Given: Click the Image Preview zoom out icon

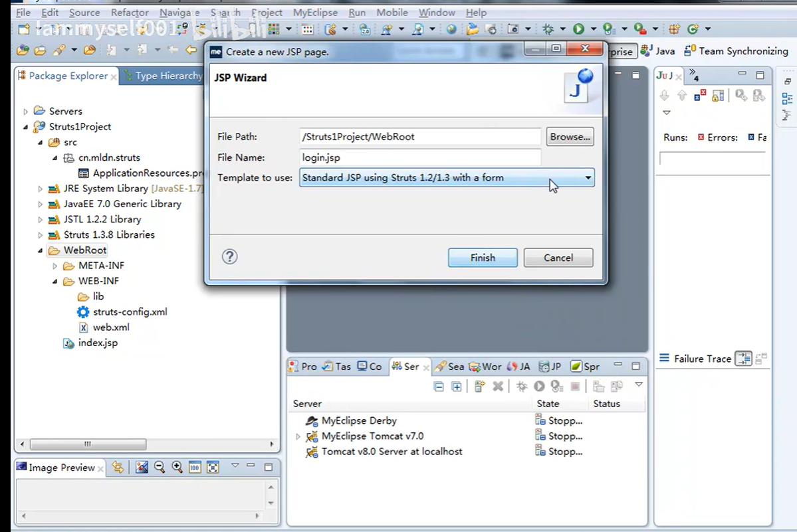Looking at the screenshot, I should tap(160, 467).
